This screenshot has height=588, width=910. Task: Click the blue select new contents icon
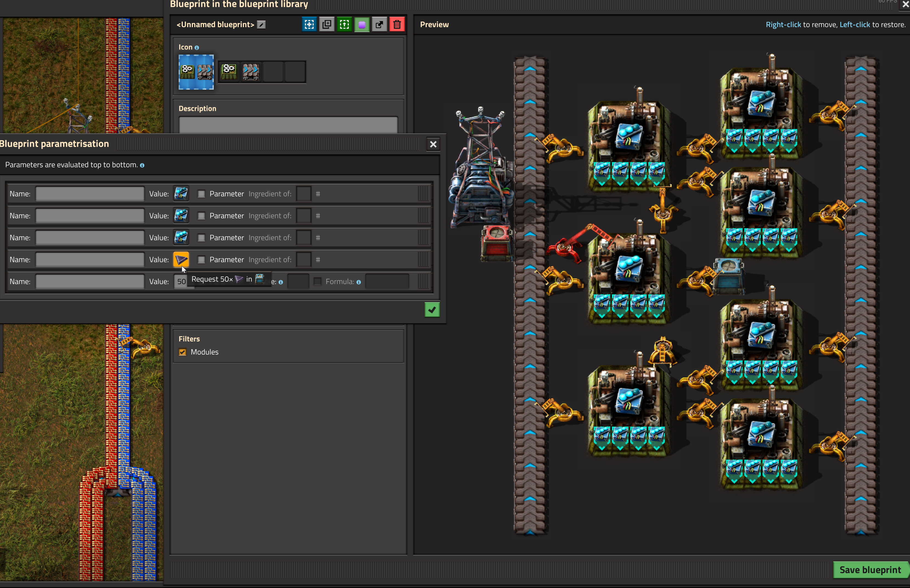coord(309,24)
